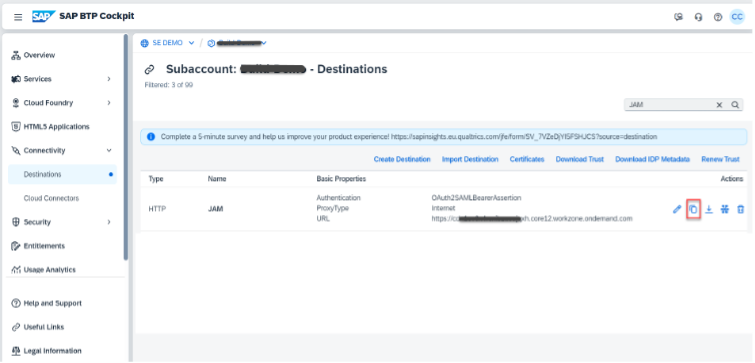This screenshot has width=755, height=363.
Task: Open the support headset icon
Action: pos(698,17)
